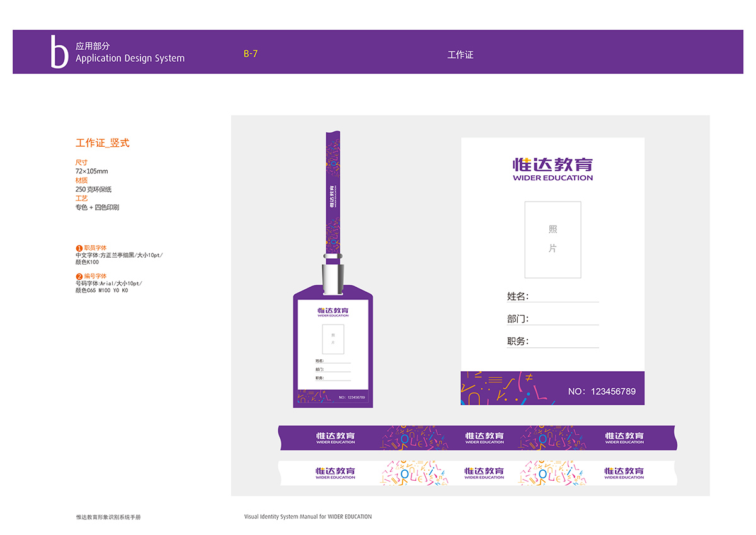
Task: Click the NO: 123456789 number on large card
Action: (602, 391)
